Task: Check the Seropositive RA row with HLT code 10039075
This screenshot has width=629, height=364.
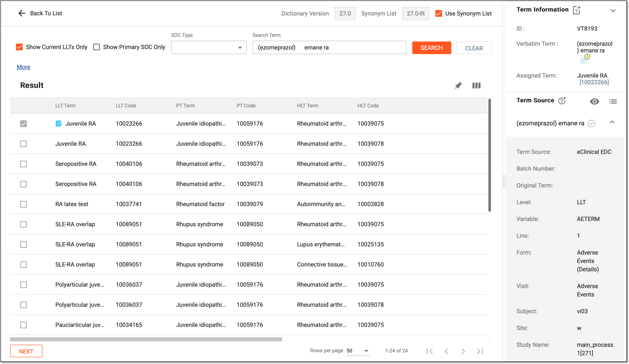Action: tap(23, 164)
